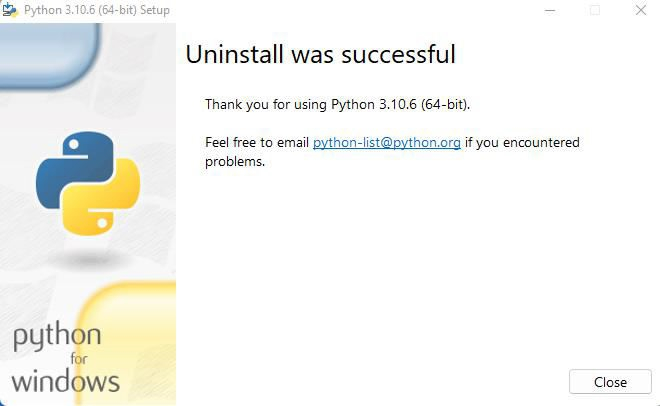The width and height of the screenshot is (660, 406).
Task: Click the "Feel free to email" text
Action: [x=257, y=143]
